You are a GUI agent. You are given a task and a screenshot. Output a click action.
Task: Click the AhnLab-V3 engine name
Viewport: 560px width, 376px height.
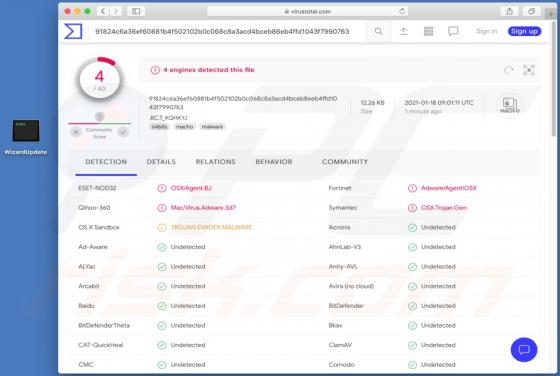[x=345, y=247]
